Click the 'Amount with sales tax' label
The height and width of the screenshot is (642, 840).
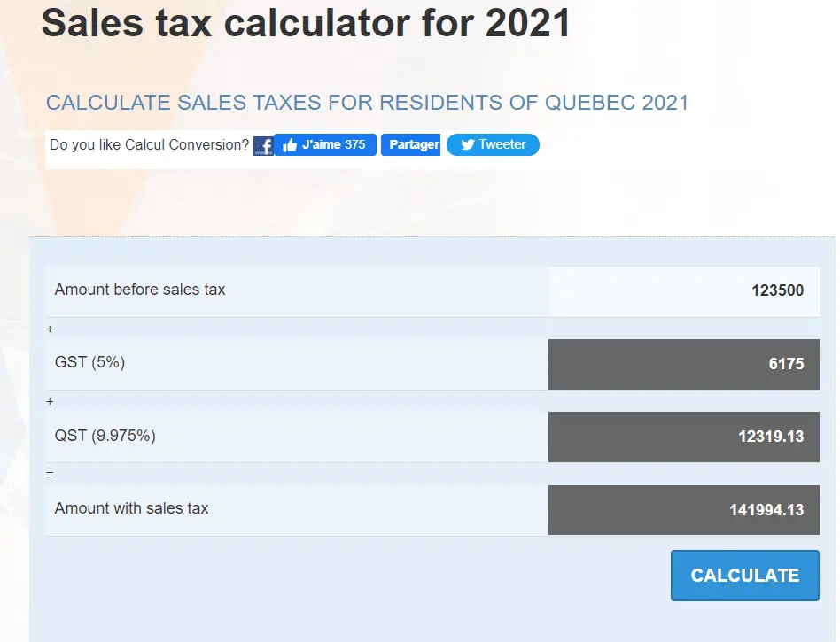click(131, 508)
